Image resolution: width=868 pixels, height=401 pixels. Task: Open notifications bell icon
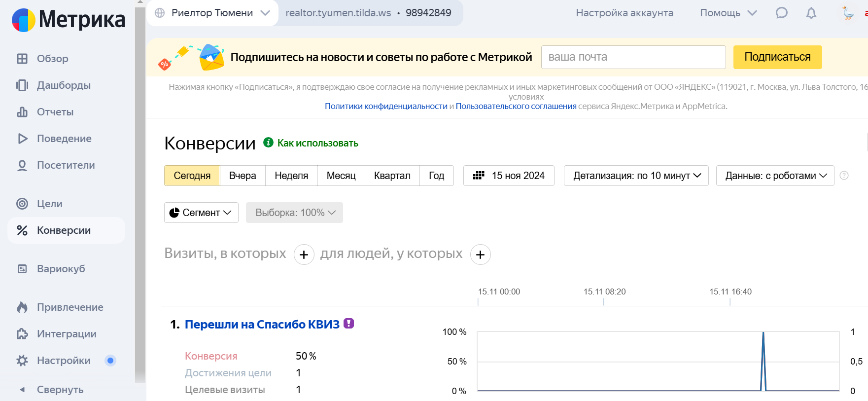811,13
